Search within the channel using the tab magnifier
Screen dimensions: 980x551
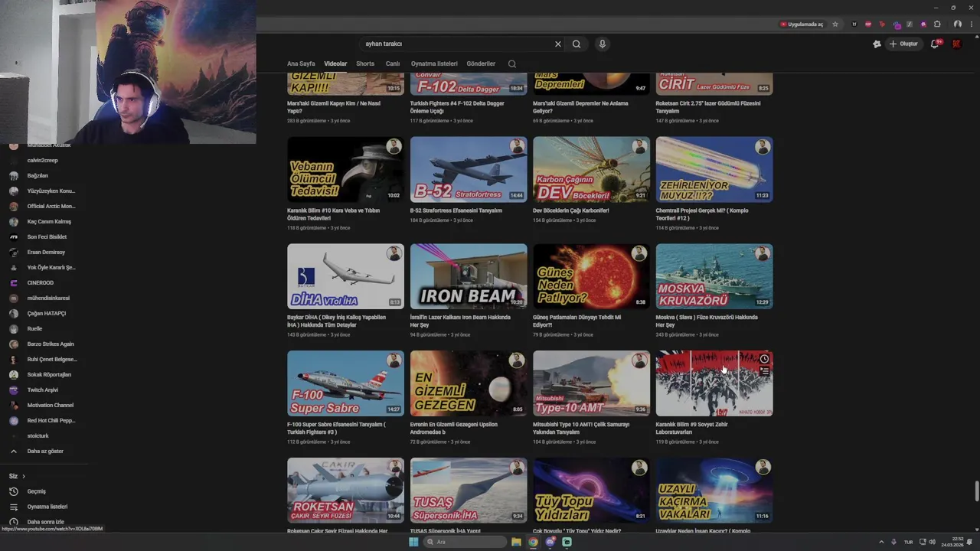click(x=512, y=64)
